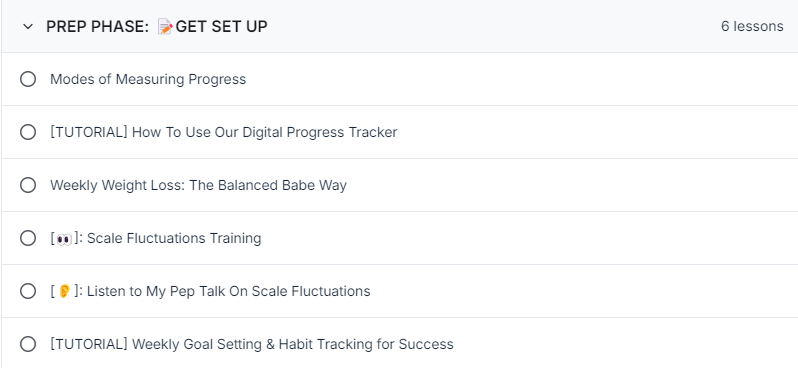
Task: Collapse the PREP PHASE section chevron
Action: click(28, 26)
